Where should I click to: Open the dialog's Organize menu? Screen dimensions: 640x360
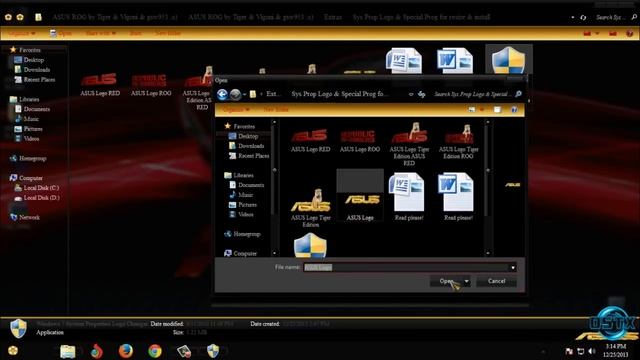236,109
